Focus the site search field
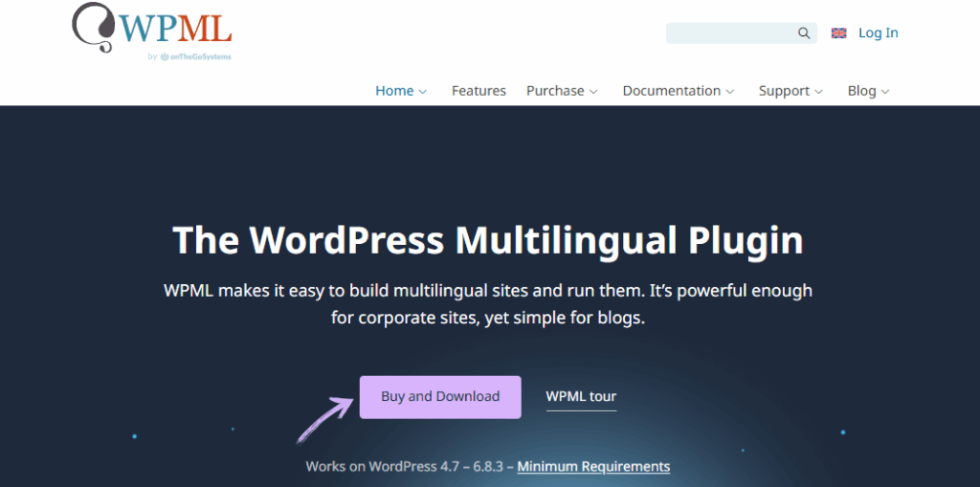Screen dimensions: 980x487 (x=742, y=33)
